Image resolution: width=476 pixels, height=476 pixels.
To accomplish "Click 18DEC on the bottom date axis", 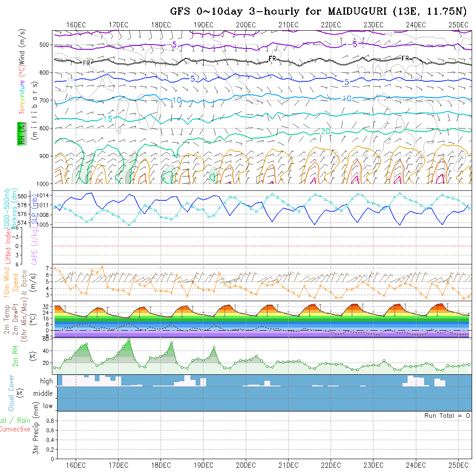I will [x=161, y=465].
